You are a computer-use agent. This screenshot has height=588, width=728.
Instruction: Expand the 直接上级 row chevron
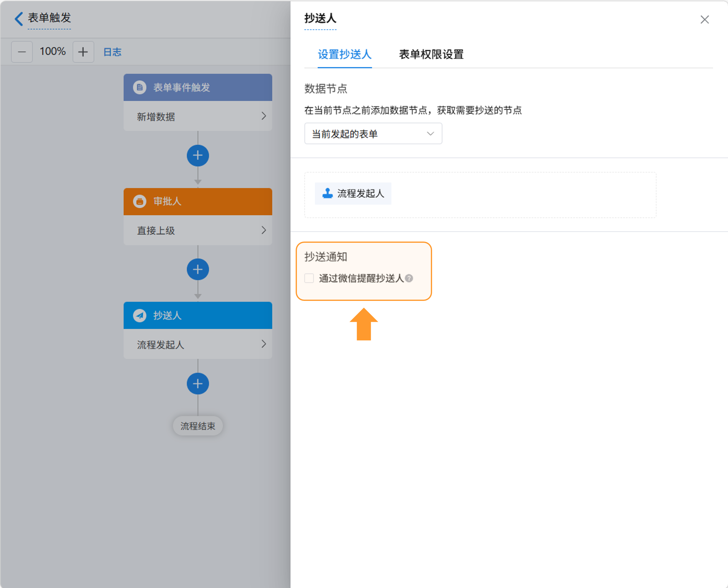point(264,230)
